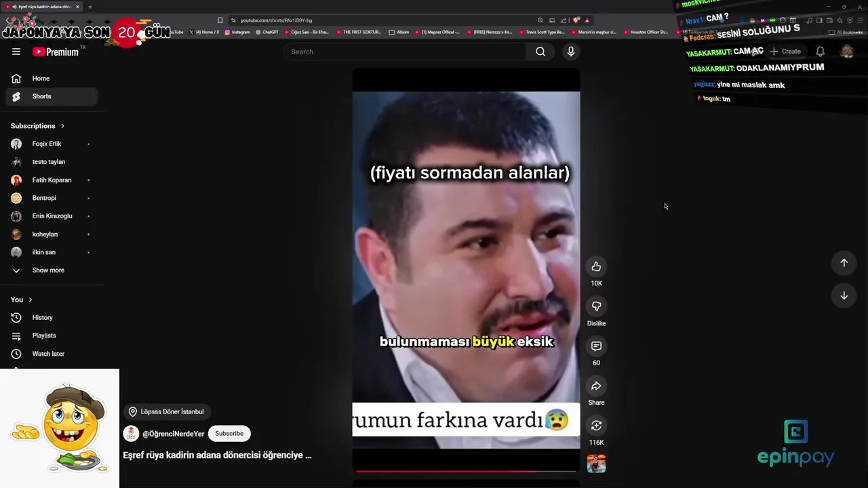Go to the next Short arrow
Image resolution: width=868 pixels, height=488 pixels.
click(x=844, y=296)
